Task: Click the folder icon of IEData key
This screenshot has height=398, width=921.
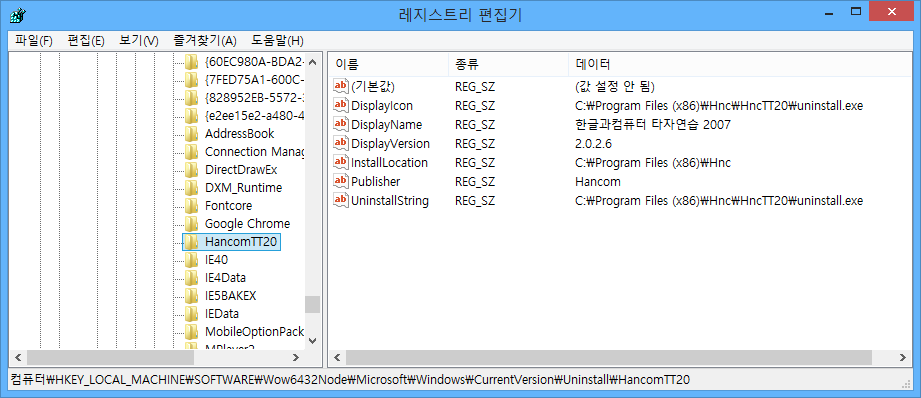Action: click(191, 313)
